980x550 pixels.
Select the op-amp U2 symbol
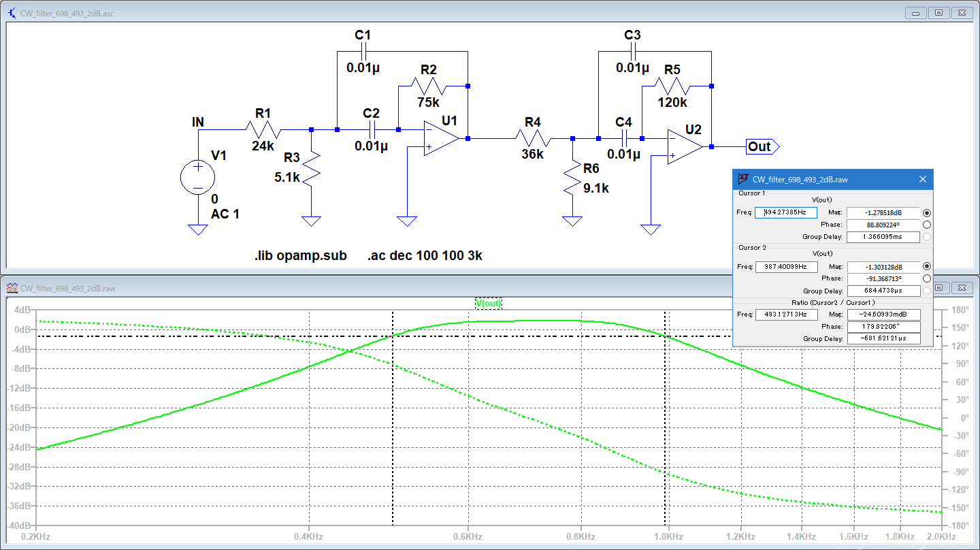click(x=685, y=147)
